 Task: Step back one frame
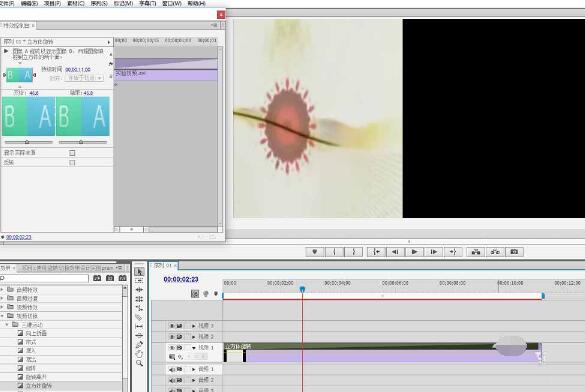(x=395, y=252)
